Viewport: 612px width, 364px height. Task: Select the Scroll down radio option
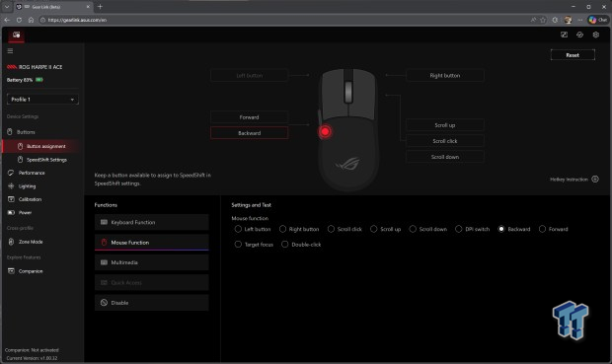coord(413,229)
